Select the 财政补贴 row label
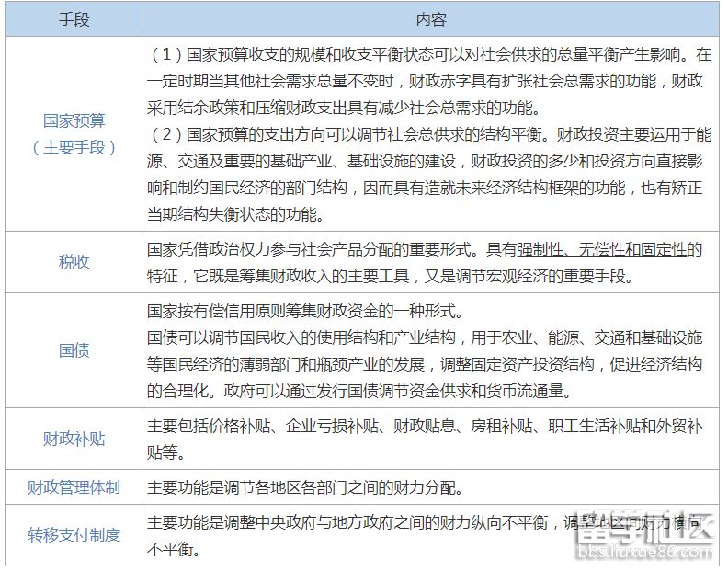 [74, 439]
